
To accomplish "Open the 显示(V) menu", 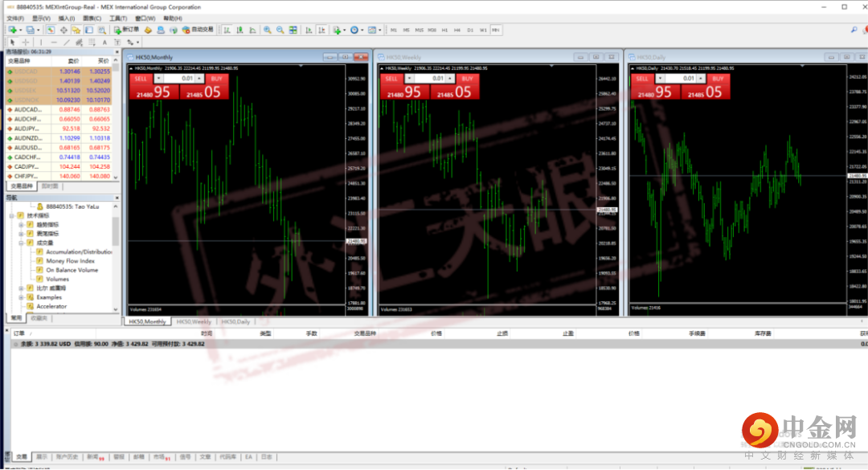I will (x=41, y=18).
